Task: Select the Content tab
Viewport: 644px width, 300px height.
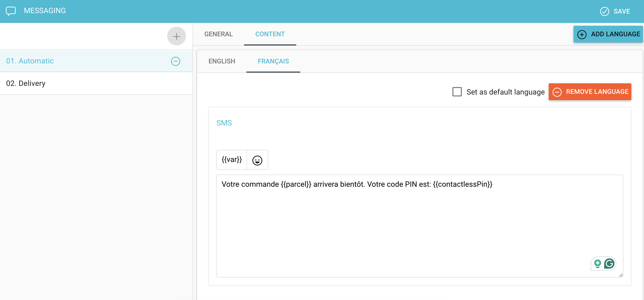Action: pyautogui.click(x=270, y=34)
